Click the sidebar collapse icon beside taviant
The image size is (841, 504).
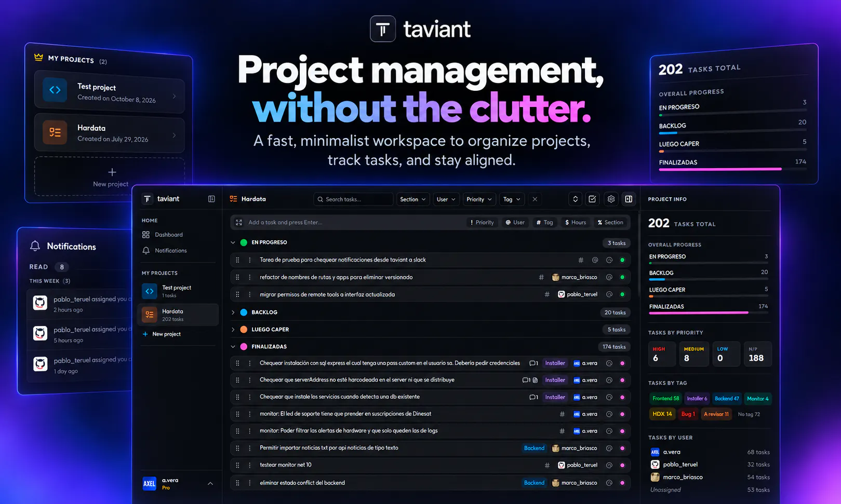(211, 199)
